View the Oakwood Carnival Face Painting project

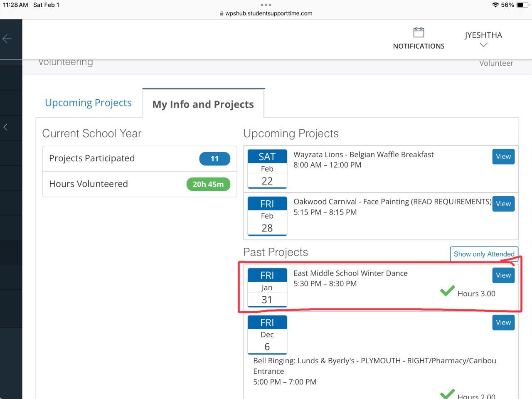503,204
